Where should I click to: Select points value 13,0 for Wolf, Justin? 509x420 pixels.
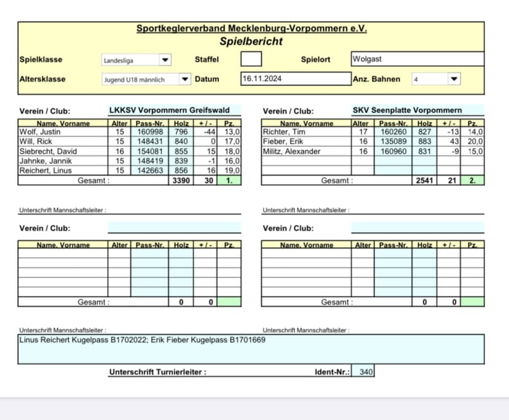[x=229, y=131]
